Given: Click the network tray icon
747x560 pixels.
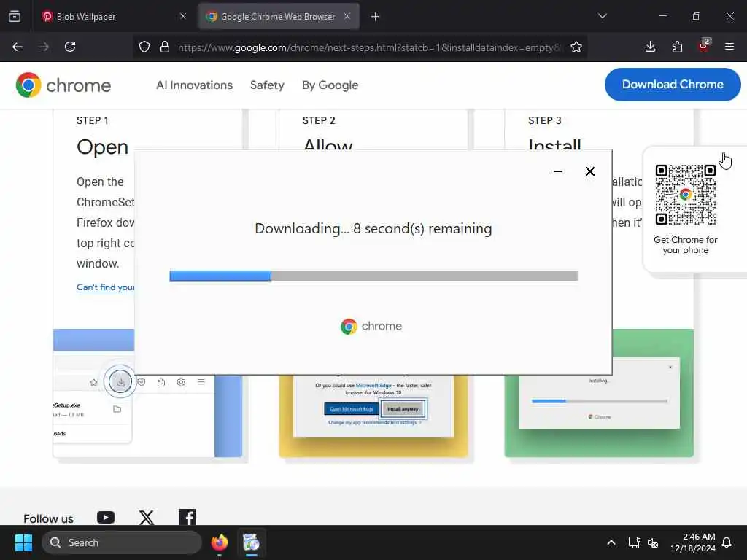Looking at the screenshot, I should click(x=634, y=542).
